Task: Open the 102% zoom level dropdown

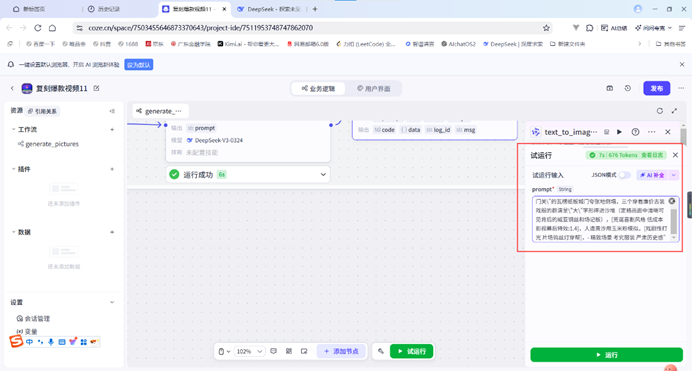Action: point(249,351)
